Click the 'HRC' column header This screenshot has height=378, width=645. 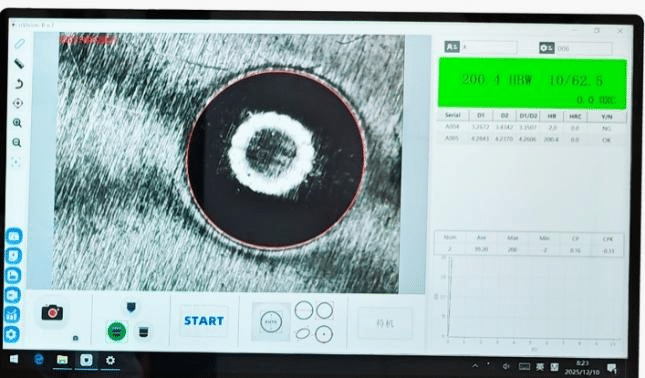[x=575, y=117]
